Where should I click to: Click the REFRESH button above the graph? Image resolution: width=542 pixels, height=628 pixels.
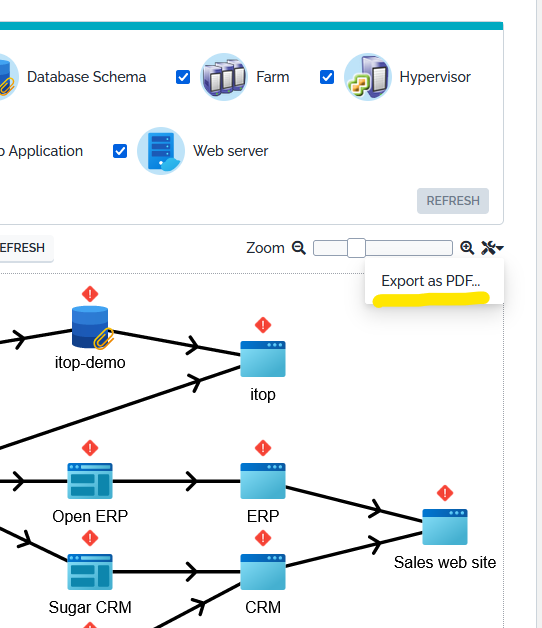[22, 248]
